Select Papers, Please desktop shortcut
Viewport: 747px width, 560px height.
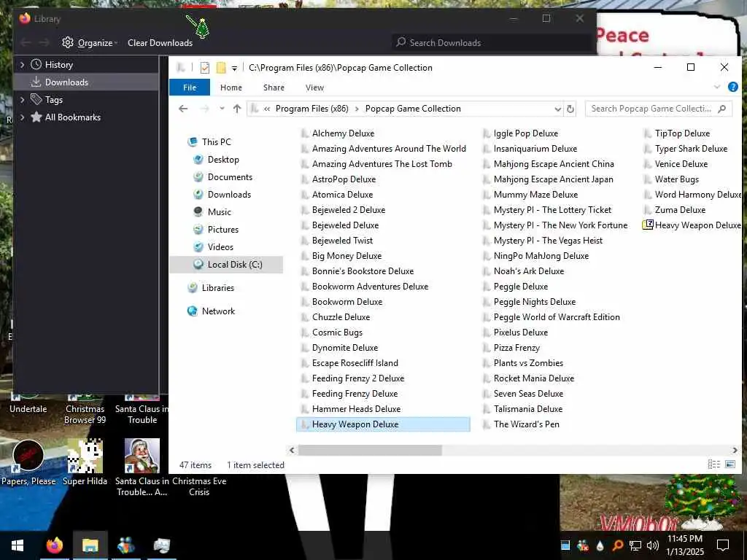click(28, 462)
